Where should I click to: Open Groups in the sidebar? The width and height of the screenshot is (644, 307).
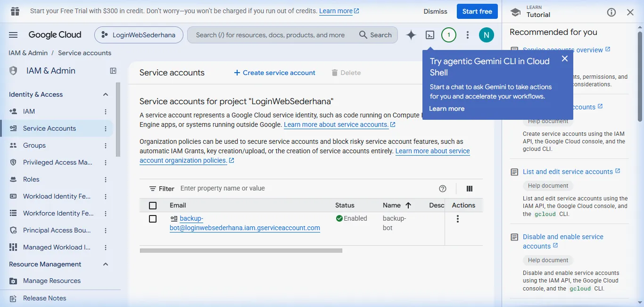pyautogui.click(x=34, y=145)
